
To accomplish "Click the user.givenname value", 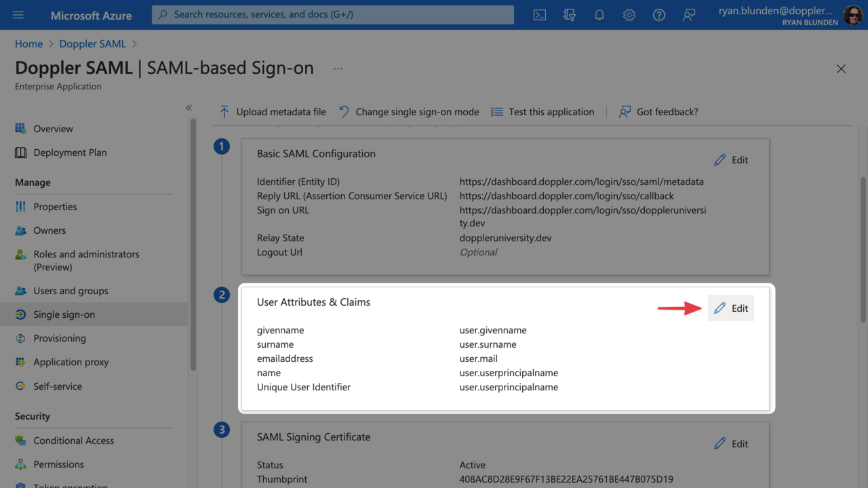I will (x=493, y=330).
